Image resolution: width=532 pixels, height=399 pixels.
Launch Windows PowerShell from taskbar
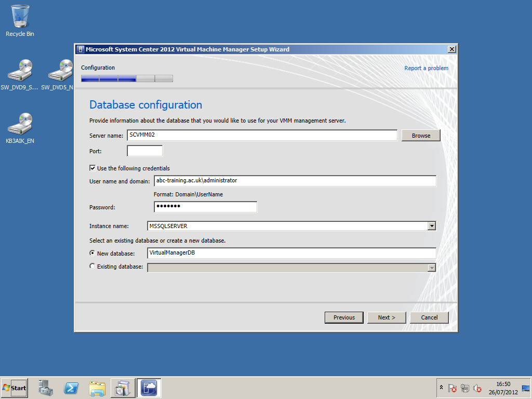71,388
